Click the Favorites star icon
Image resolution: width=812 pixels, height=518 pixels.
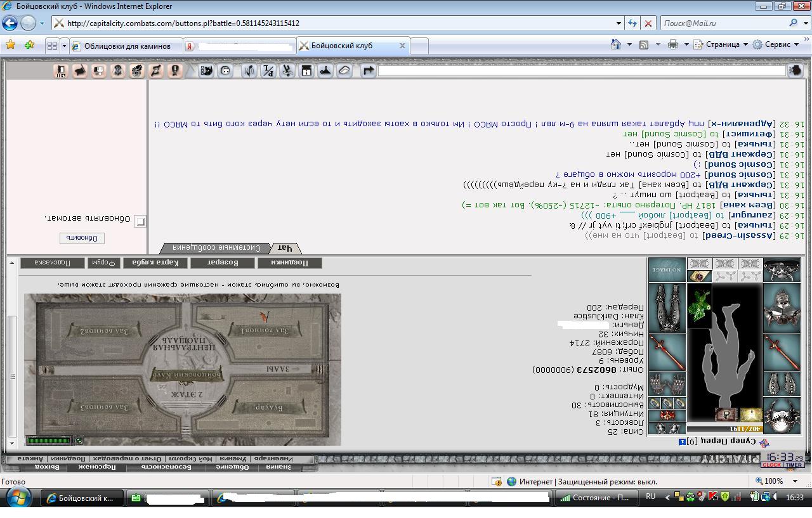[x=10, y=45]
